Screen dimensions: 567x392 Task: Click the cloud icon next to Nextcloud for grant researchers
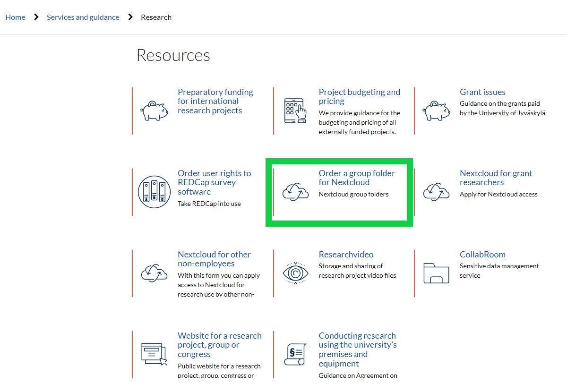click(x=437, y=192)
